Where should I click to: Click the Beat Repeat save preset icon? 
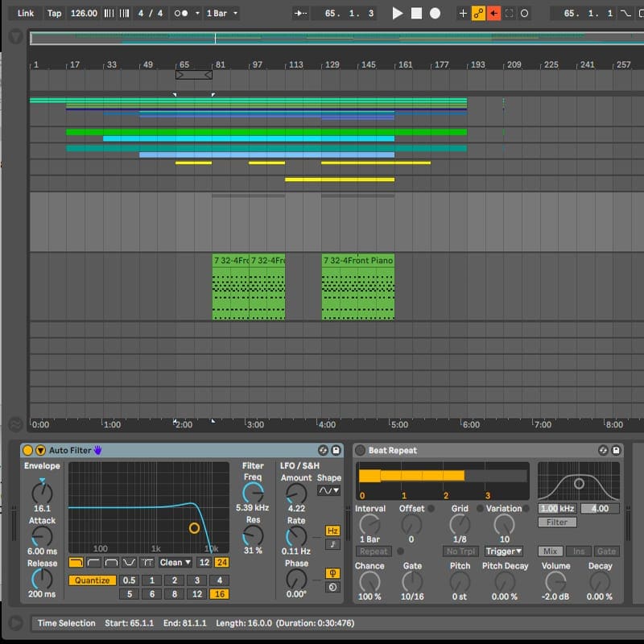[616, 451]
